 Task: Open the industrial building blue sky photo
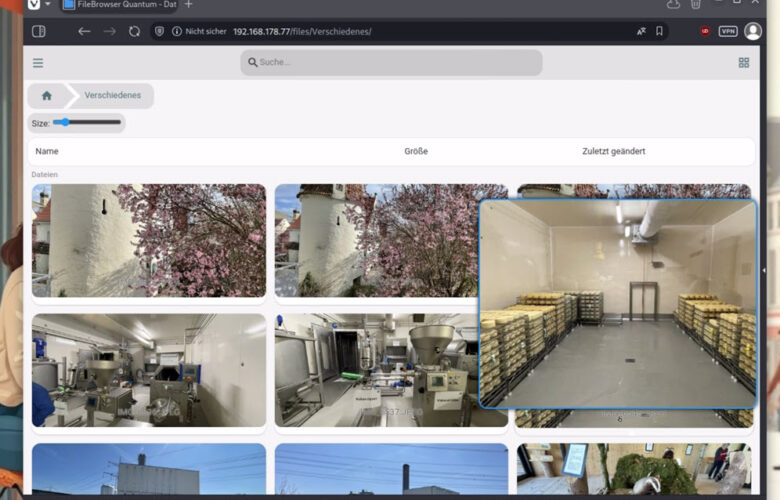(149, 469)
